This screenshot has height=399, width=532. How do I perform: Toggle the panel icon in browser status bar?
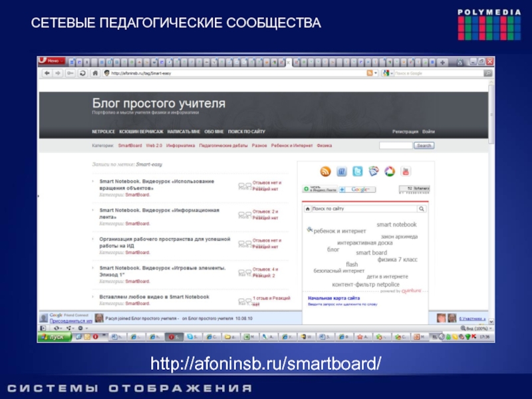(43, 329)
